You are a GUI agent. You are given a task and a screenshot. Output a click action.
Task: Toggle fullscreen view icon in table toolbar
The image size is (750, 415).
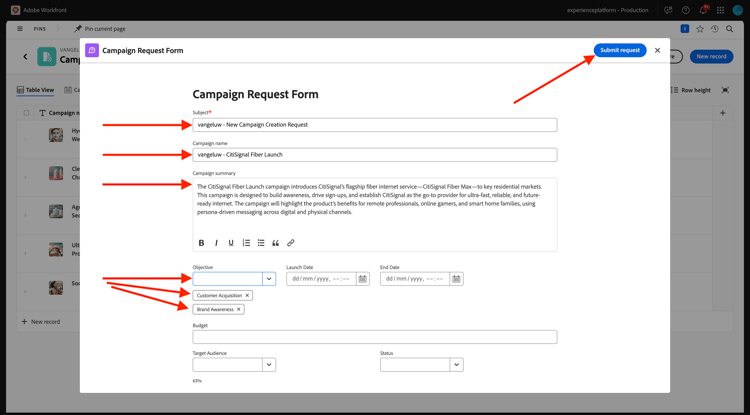pyautogui.click(x=725, y=90)
